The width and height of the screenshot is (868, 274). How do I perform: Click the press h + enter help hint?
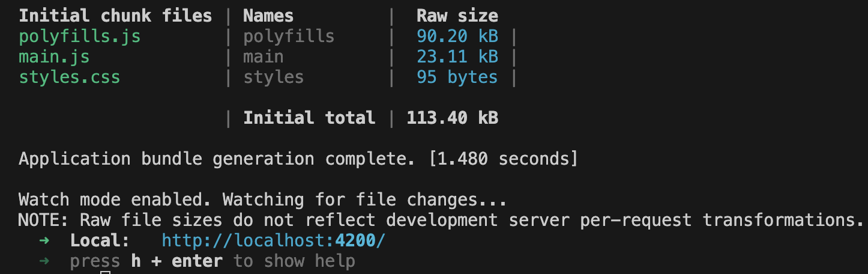(x=212, y=262)
